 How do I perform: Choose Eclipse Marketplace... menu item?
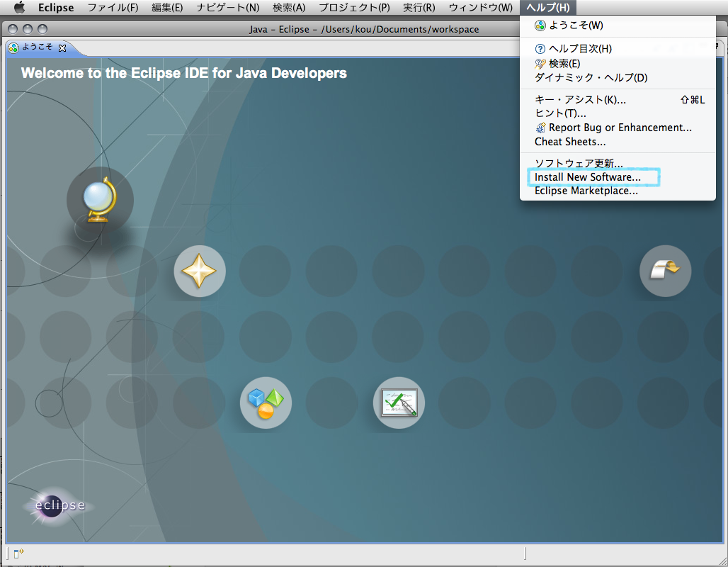click(618, 191)
